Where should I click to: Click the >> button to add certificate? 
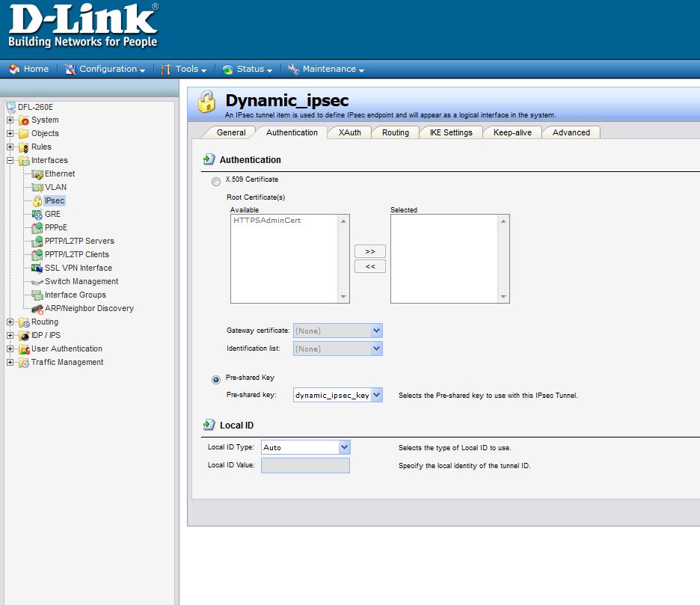click(x=370, y=251)
